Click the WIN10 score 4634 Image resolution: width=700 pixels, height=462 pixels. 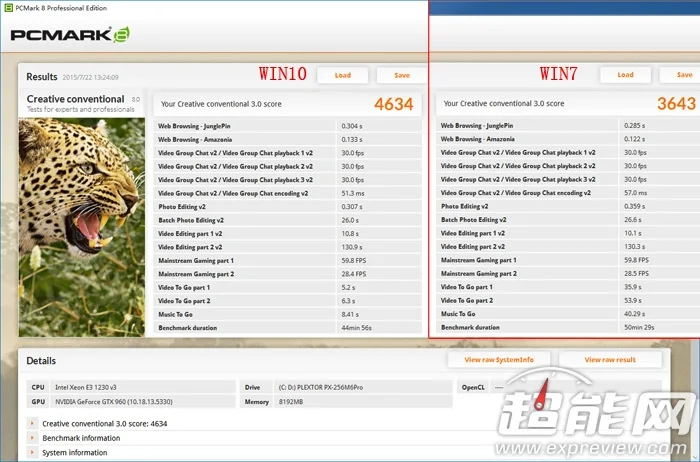click(393, 103)
